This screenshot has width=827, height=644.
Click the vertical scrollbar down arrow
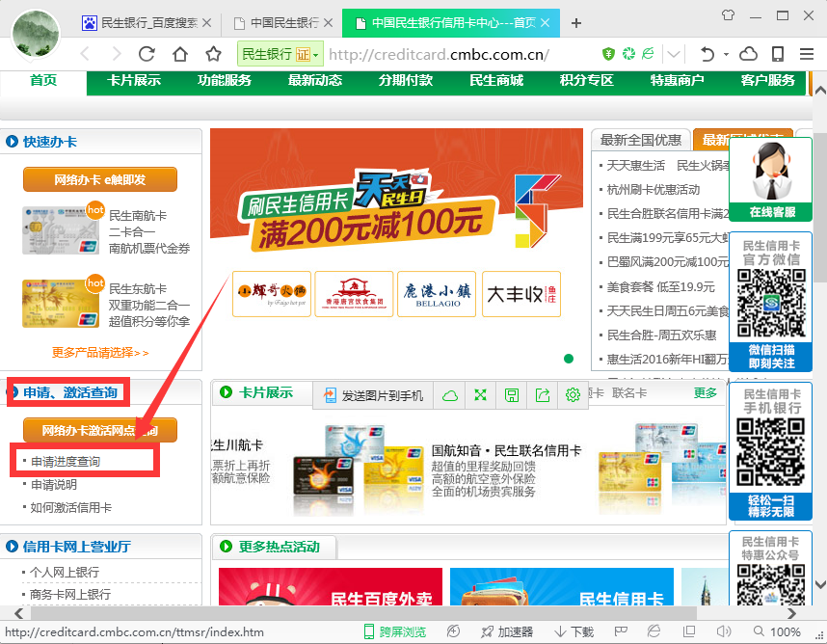820,584
